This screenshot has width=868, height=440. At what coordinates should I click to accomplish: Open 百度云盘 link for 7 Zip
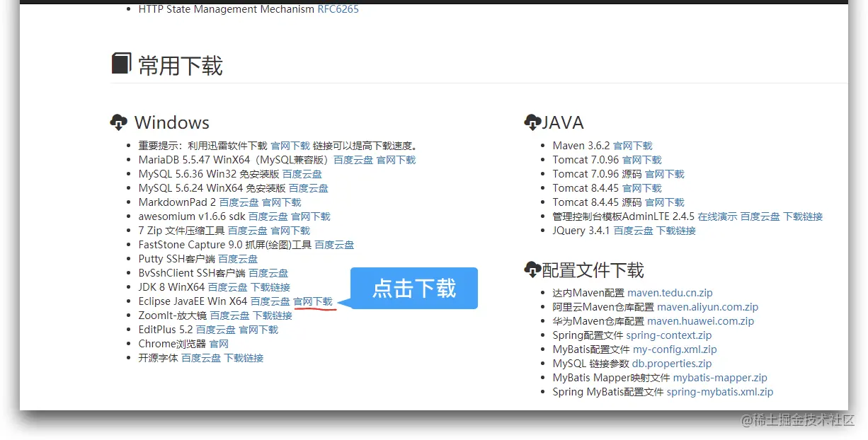(248, 231)
